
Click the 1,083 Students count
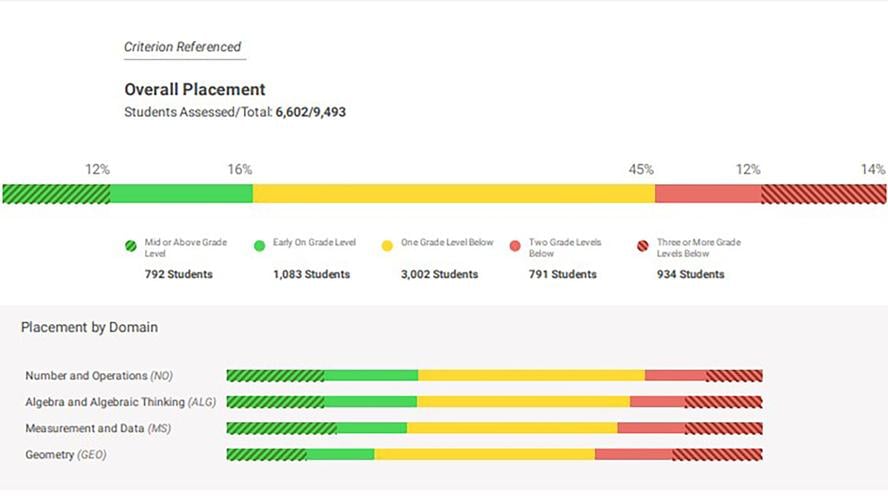[x=311, y=274]
